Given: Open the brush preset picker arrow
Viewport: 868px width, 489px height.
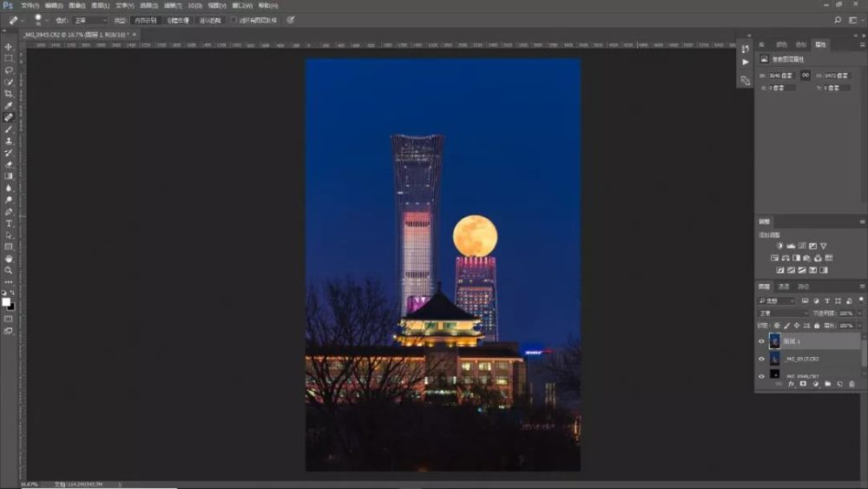Looking at the screenshot, I should (x=47, y=21).
